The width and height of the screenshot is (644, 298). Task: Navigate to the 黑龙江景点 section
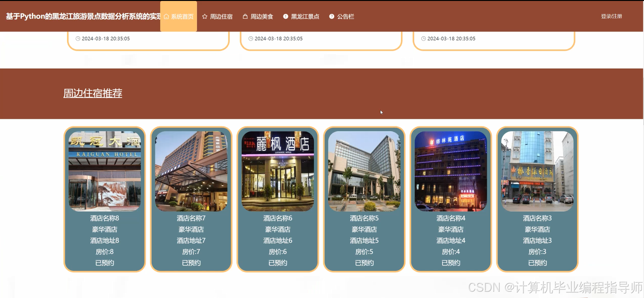304,16
